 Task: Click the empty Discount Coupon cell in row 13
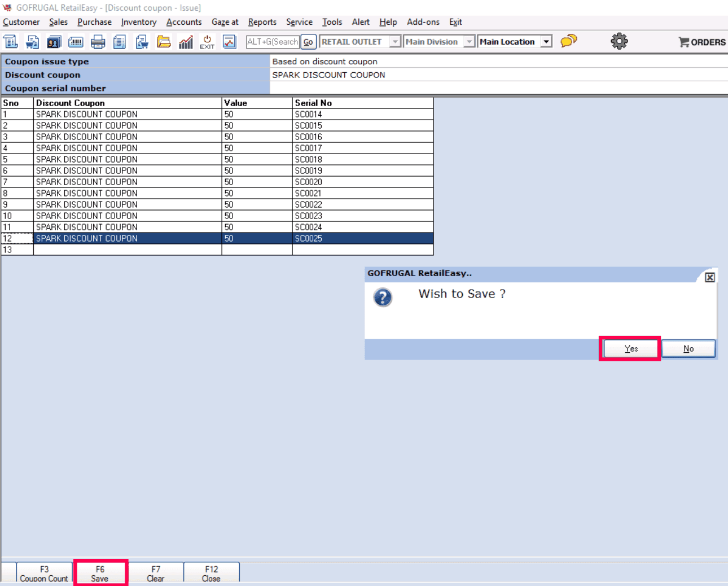point(128,250)
